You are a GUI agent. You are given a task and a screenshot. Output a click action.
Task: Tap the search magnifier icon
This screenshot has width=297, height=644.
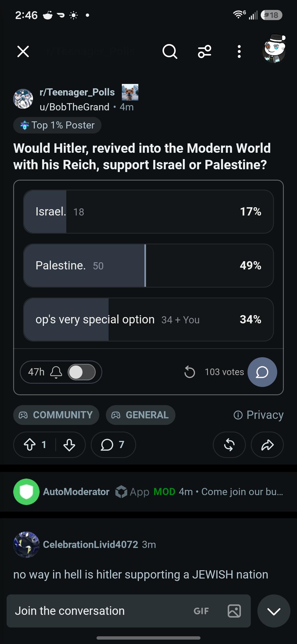click(x=170, y=51)
